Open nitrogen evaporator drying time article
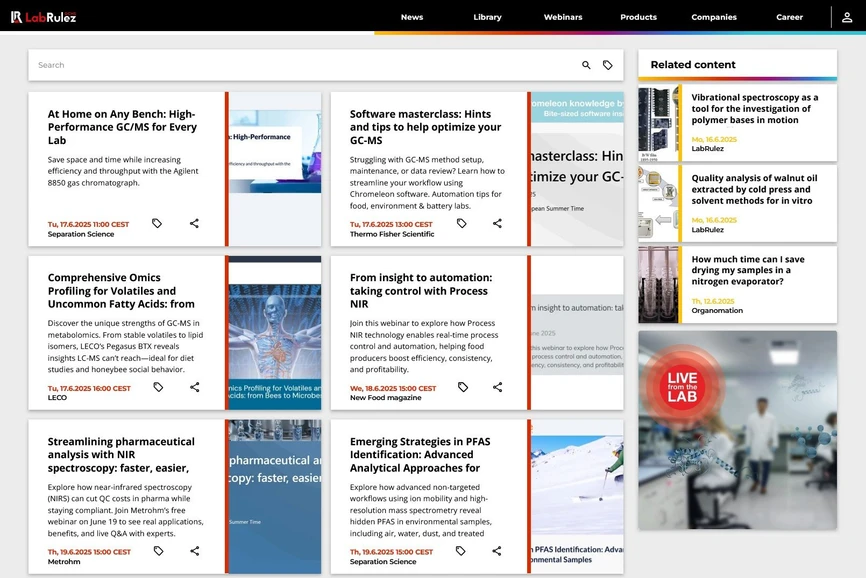Screen dimensions: 866x578 pos(748,270)
